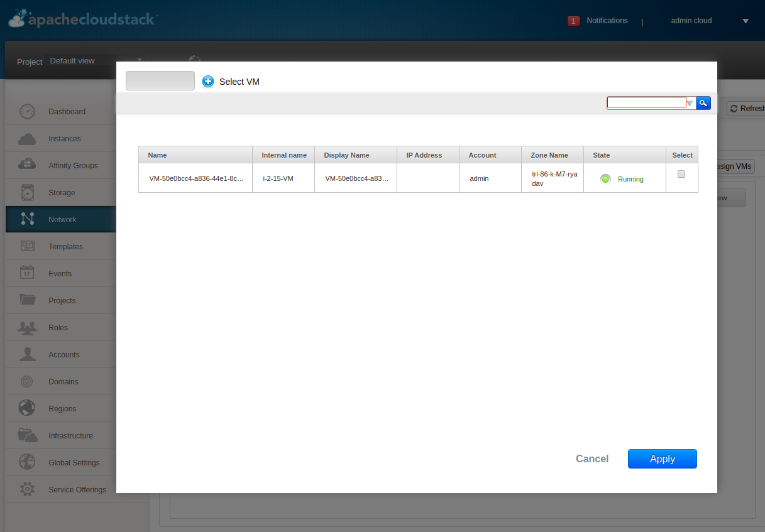The height and width of the screenshot is (532, 765).
Task: Click the Accounts user icon
Action: pos(27,354)
